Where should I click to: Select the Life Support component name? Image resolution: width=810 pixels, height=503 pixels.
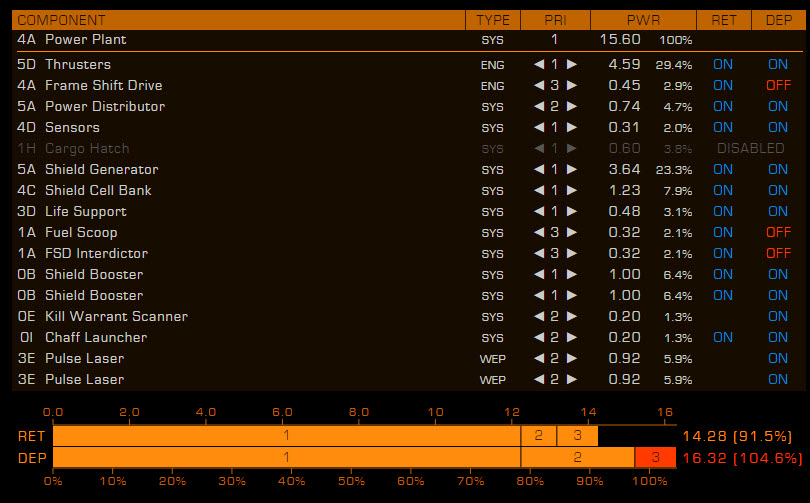(86, 212)
